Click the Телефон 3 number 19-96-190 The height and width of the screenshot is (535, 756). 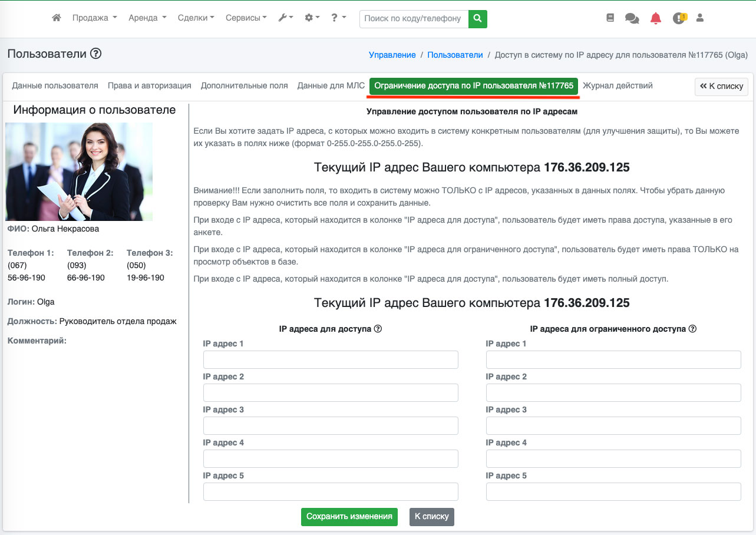click(x=146, y=278)
